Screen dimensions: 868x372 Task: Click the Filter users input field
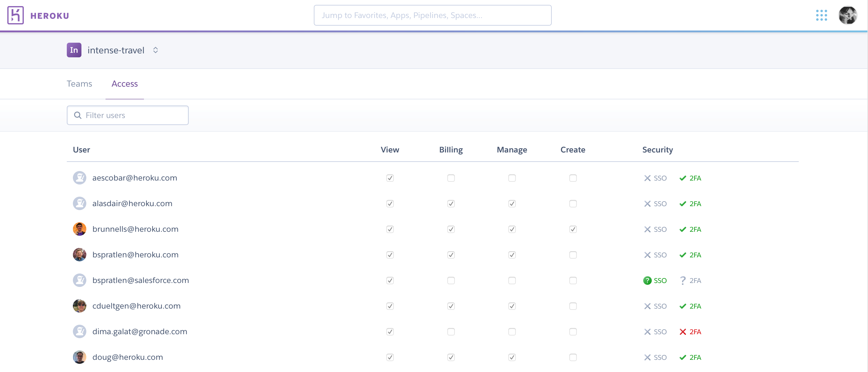[127, 115]
